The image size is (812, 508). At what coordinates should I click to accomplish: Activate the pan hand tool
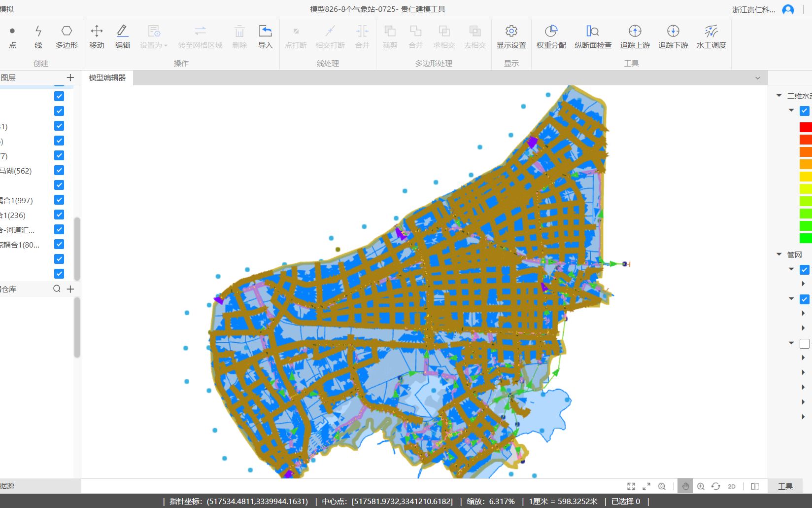pyautogui.click(x=685, y=486)
